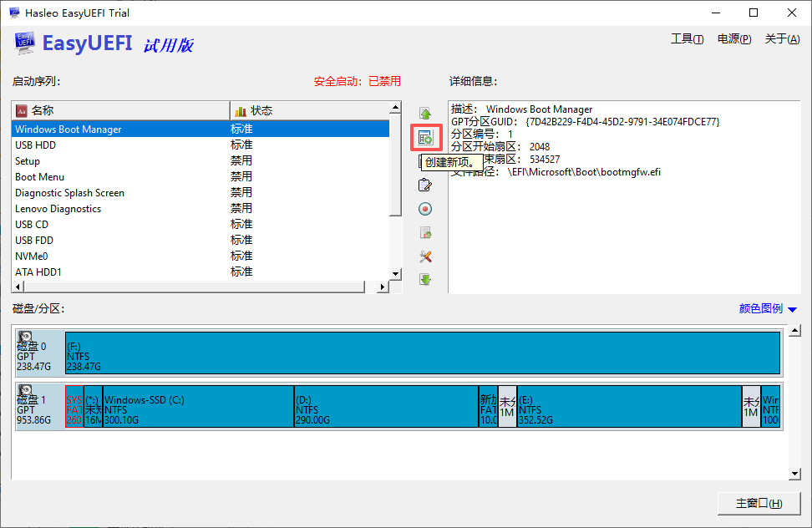The width and height of the screenshot is (812, 528).
Task: Click the crossed tools icon
Action: tap(425, 256)
